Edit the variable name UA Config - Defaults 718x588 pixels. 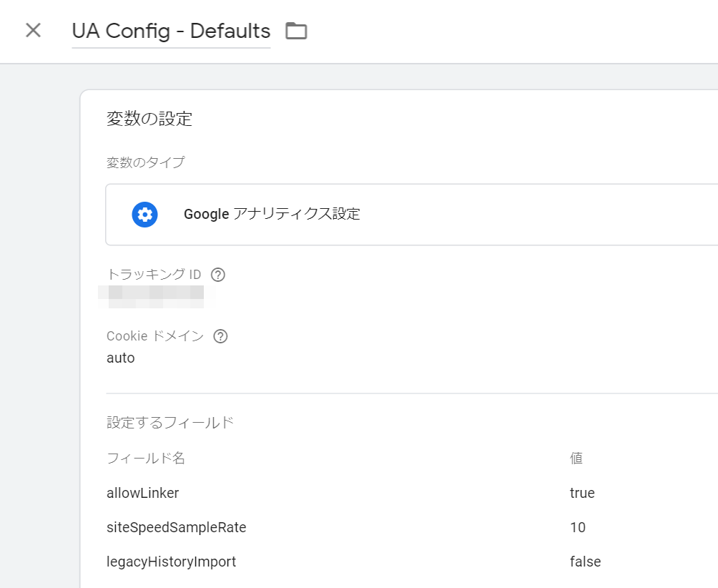click(x=171, y=31)
